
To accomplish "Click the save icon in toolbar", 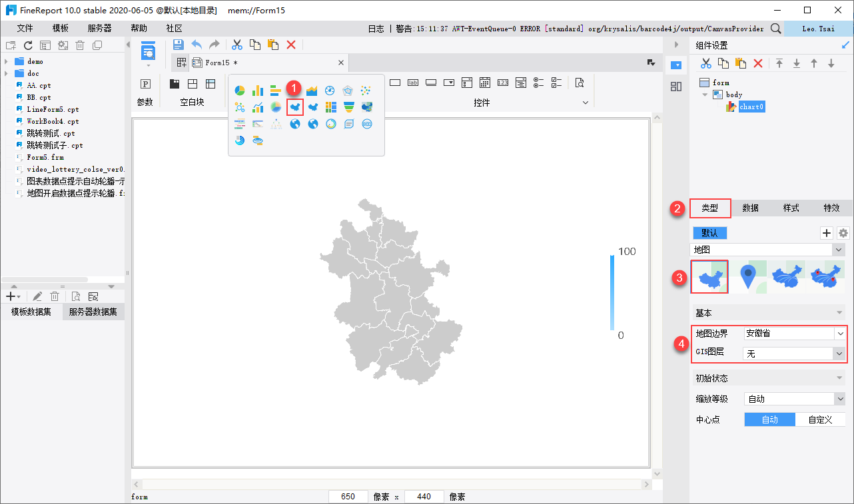I will [178, 45].
